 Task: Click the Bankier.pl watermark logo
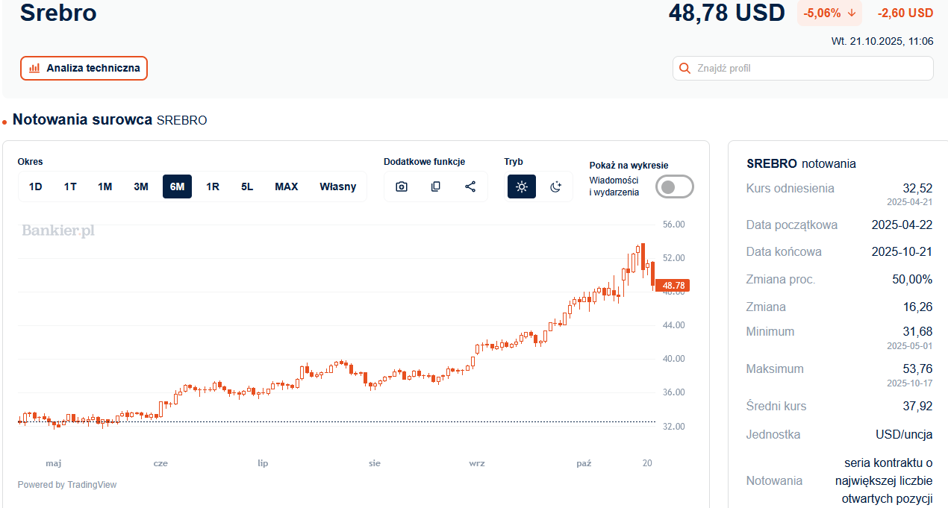[x=58, y=231]
